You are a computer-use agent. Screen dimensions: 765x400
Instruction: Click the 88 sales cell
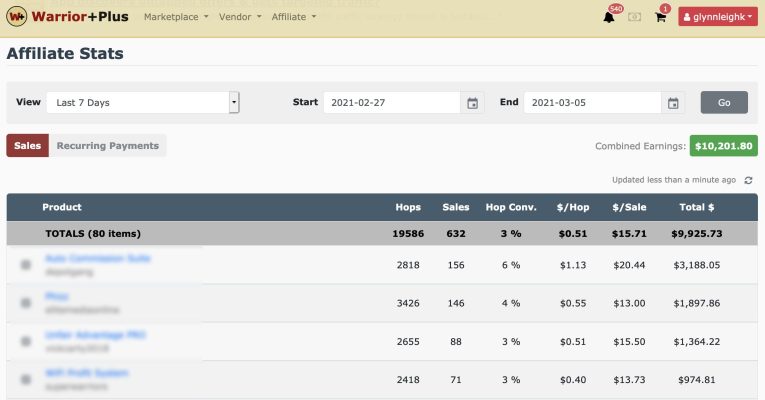click(x=456, y=341)
